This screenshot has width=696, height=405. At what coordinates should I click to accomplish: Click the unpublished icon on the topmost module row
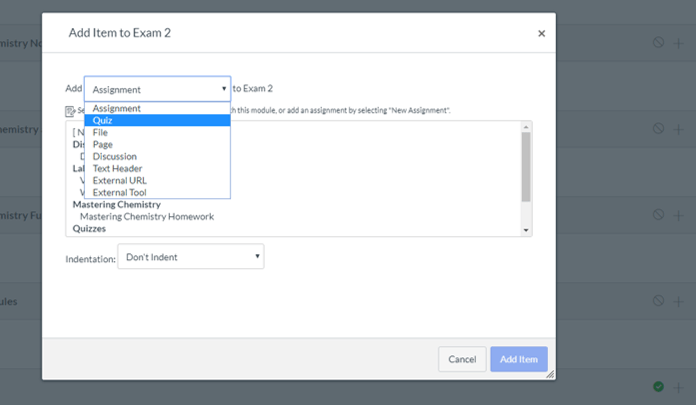658,43
